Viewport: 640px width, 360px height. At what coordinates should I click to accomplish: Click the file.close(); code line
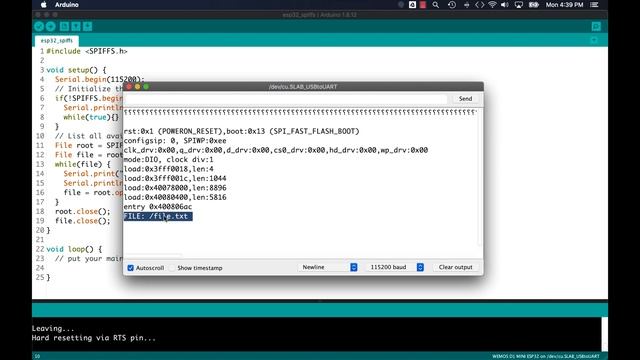coord(83,221)
